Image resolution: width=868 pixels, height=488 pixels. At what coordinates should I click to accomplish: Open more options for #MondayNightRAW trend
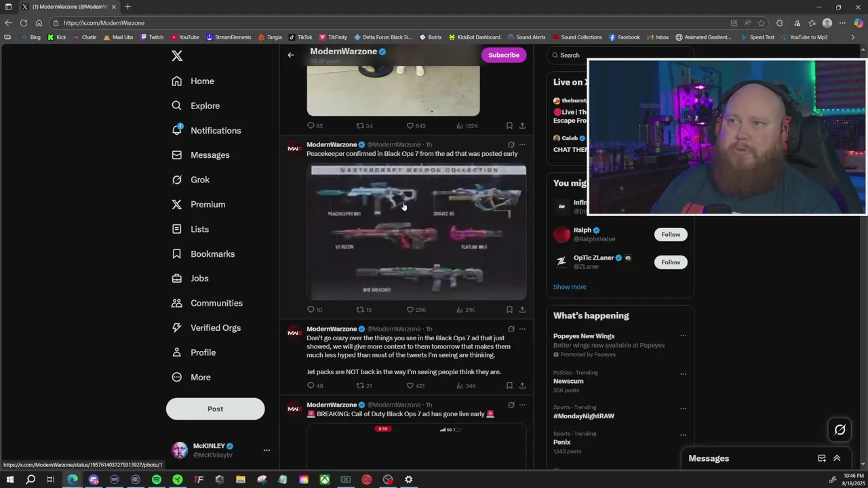tap(683, 409)
